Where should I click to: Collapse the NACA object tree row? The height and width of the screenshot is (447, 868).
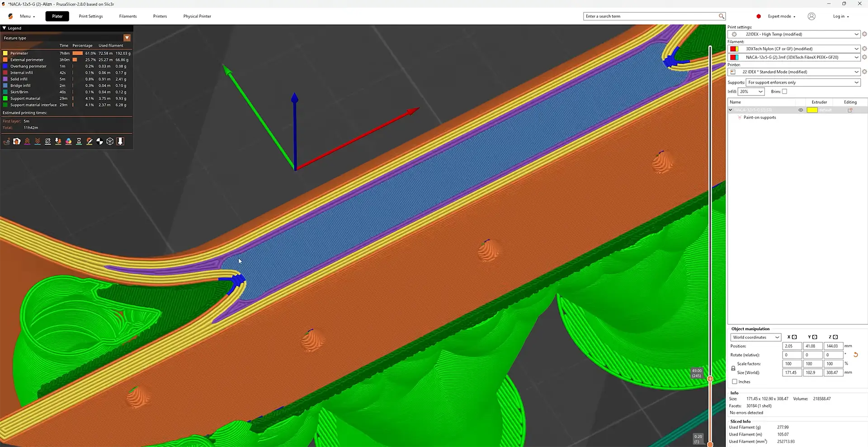click(731, 110)
